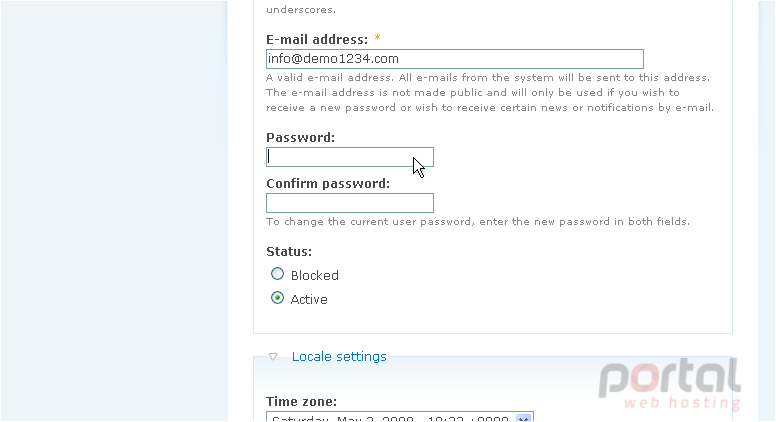Click inside the Password field
This screenshot has width=776, height=422.
click(350, 157)
